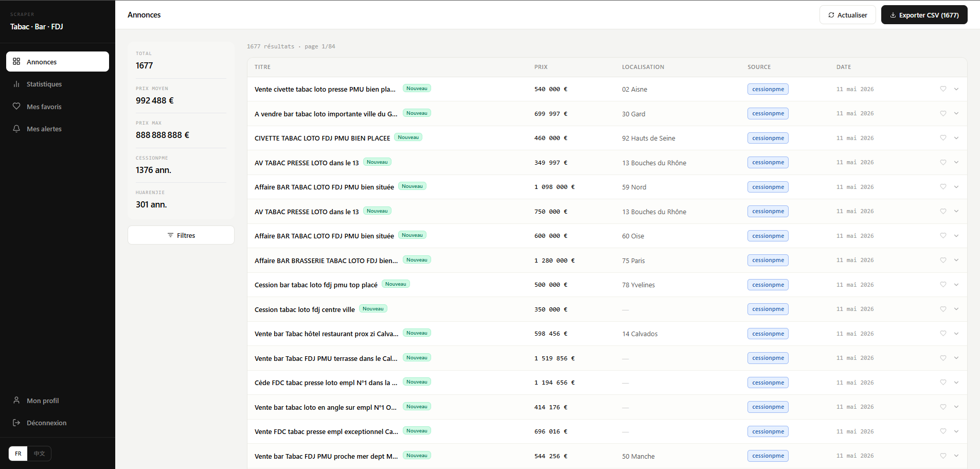980x469 pixels.
Task: Favorite the 349 997 € listing heart
Action: [x=943, y=162]
